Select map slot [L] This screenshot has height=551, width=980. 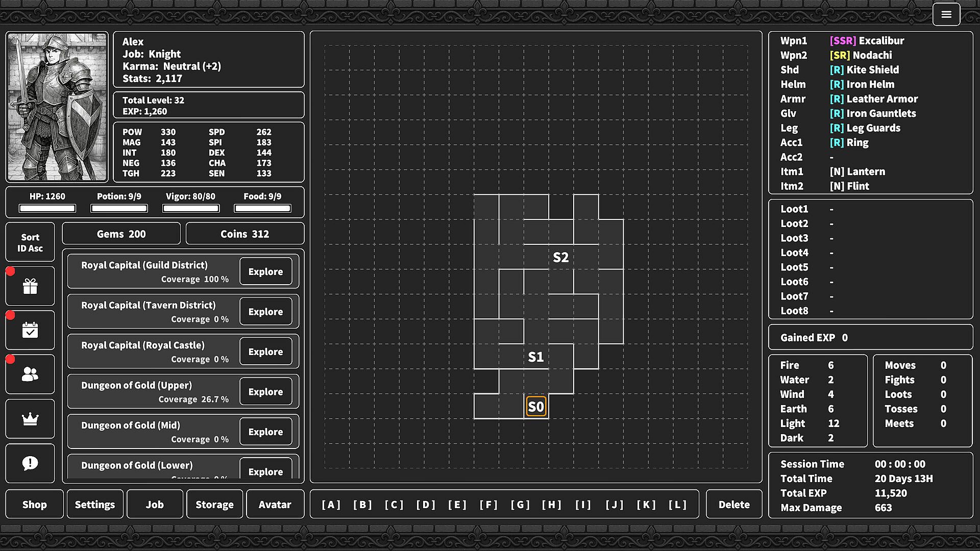click(x=677, y=505)
